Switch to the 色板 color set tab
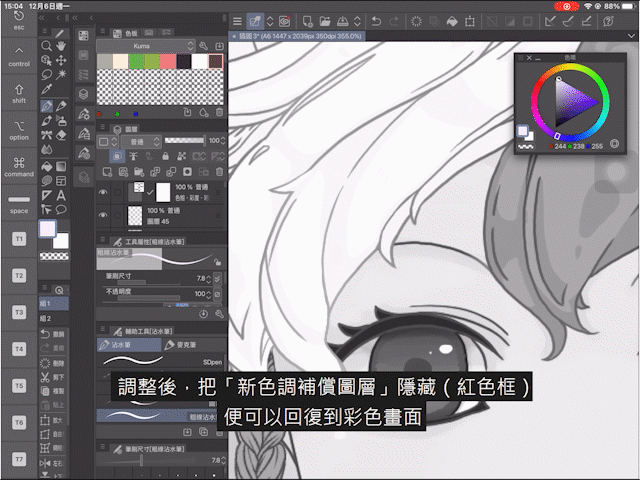 coord(125,33)
